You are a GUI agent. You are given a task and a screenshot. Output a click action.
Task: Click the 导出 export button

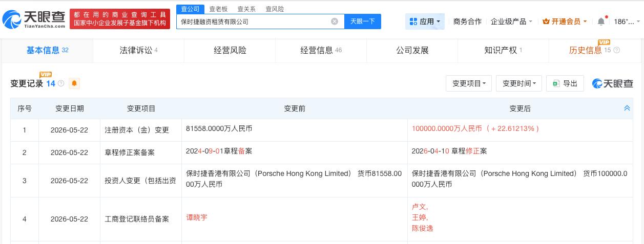565,83
